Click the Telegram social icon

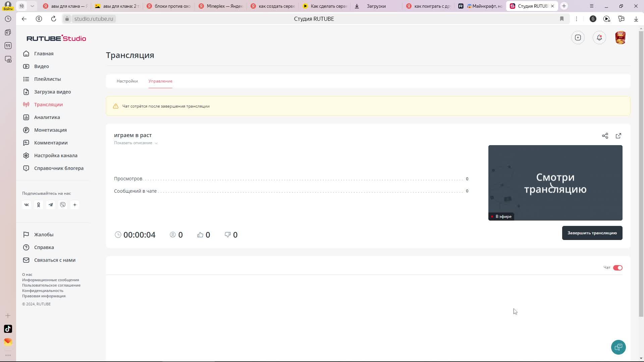pyautogui.click(x=51, y=205)
